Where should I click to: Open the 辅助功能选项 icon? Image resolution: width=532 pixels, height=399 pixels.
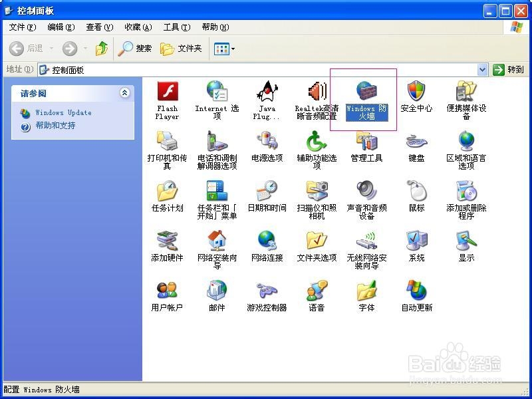tap(317, 141)
